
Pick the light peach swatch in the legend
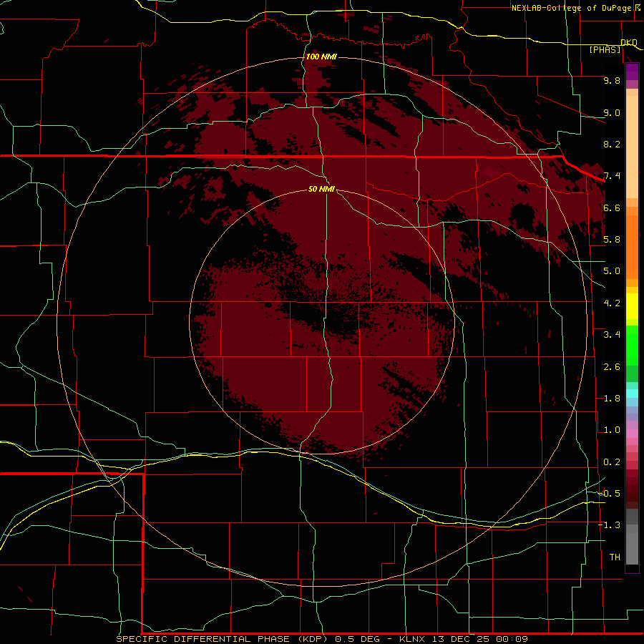tap(632, 147)
